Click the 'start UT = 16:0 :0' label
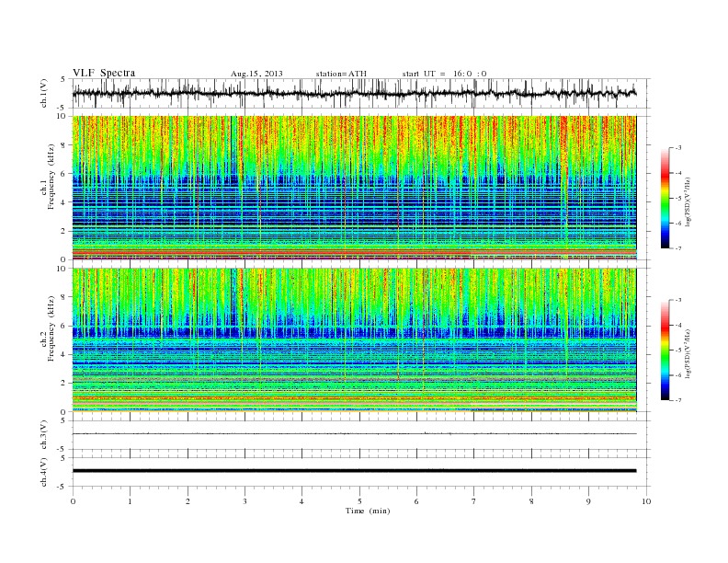Viewport: 728px width, 563px height. pyautogui.click(x=444, y=74)
